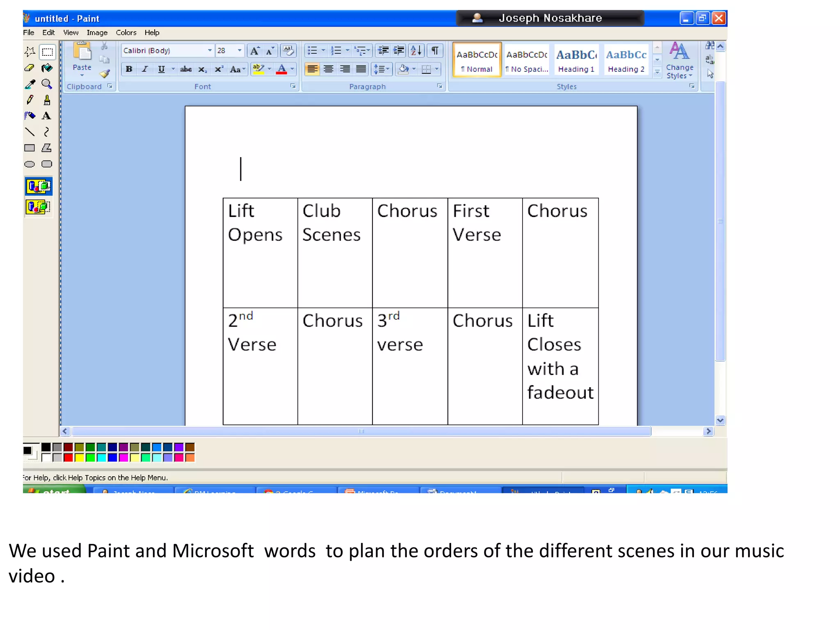Image resolution: width=840 pixels, height=630 pixels.
Task: Pick the black color swatch in palette
Action: (x=46, y=447)
